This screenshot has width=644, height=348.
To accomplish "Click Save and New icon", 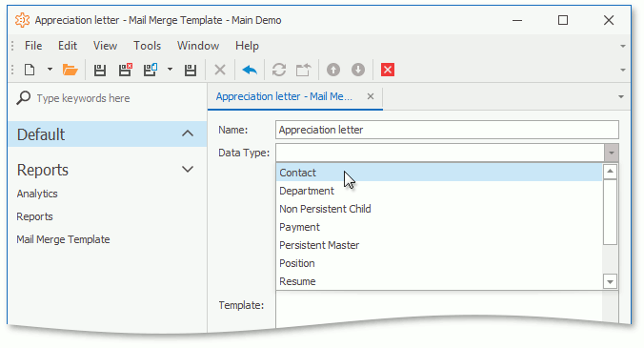I will pos(151,70).
